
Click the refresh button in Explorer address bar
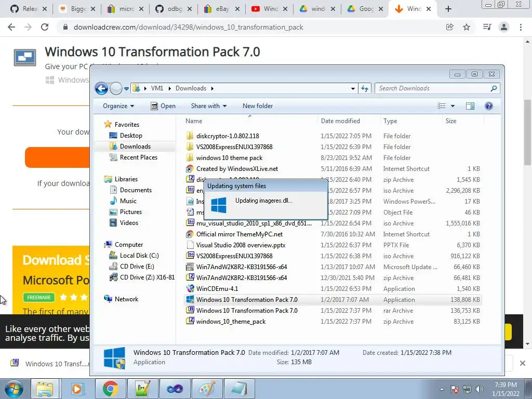point(365,88)
